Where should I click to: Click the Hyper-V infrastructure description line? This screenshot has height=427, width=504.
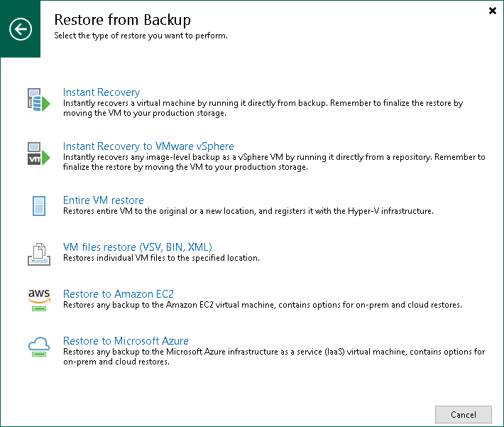click(x=248, y=211)
